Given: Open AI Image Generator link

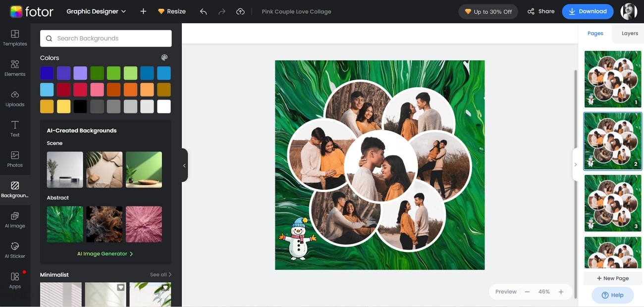Looking at the screenshot, I should tap(105, 254).
